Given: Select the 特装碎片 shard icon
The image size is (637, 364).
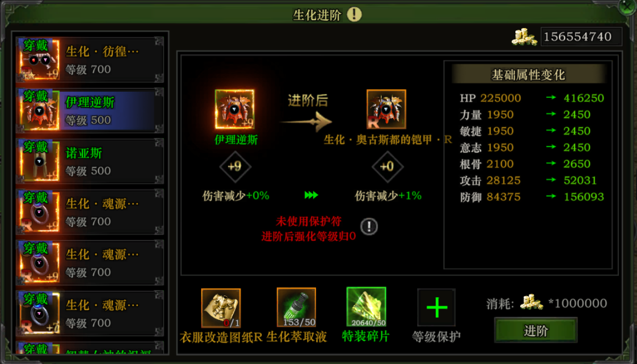Looking at the screenshot, I should pos(366,307).
